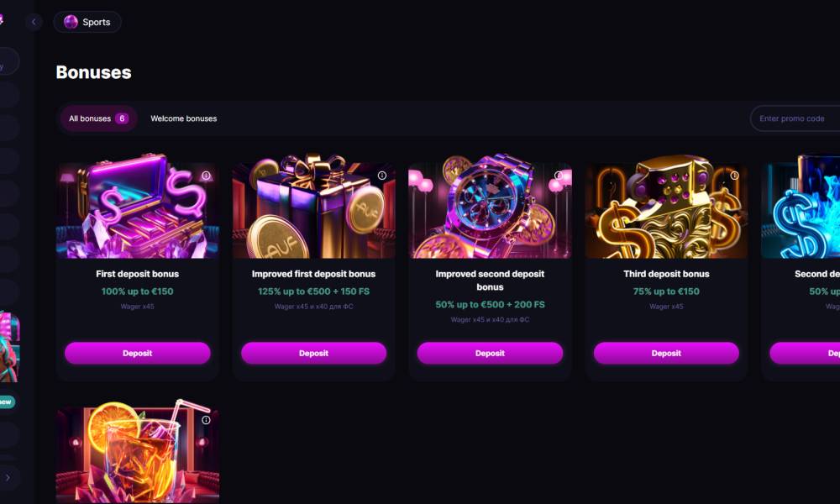Open the cocktail glass bonus image
The image size is (840, 504).
coord(138,453)
